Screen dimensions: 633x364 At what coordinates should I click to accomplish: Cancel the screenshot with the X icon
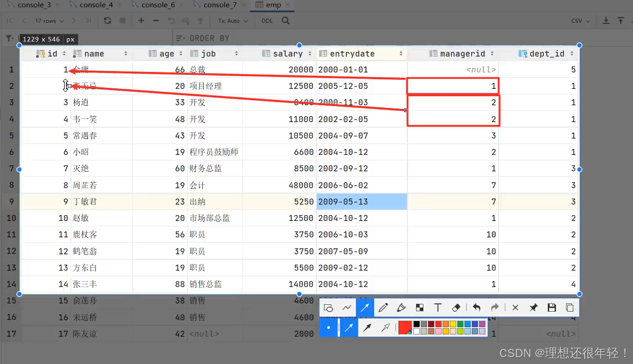(515, 308)
